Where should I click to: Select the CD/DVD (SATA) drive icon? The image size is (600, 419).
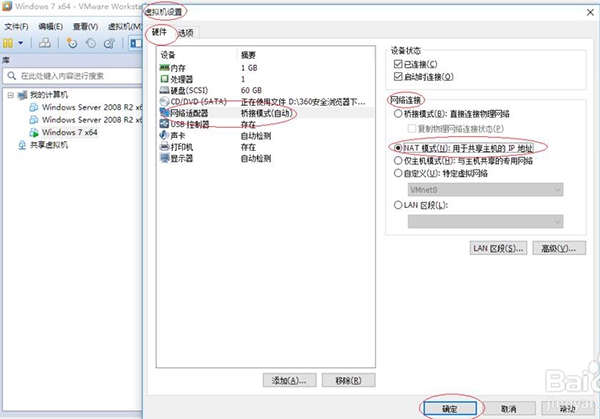(164, 101)
